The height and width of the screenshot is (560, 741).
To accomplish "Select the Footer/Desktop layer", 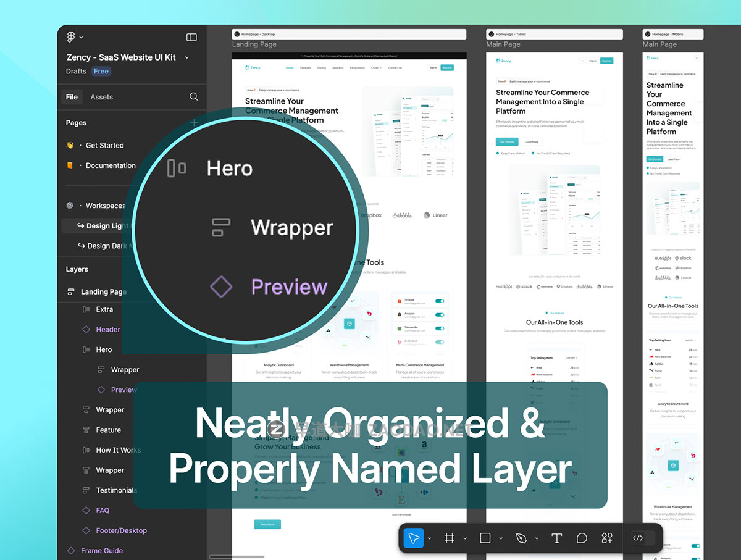I will pos(122,530).
